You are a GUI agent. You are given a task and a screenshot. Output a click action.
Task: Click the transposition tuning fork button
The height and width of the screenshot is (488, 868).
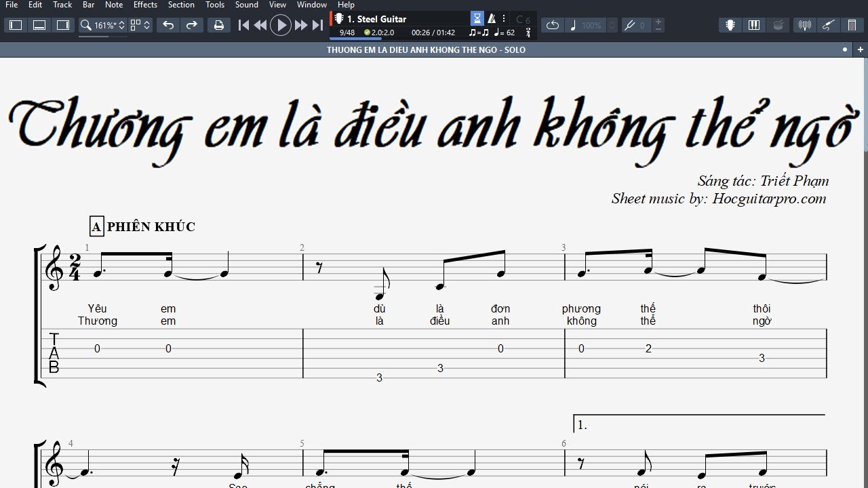point(629,25)
